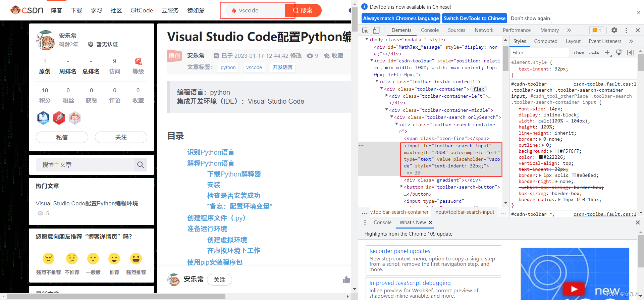Open DevTools settings gear
Screen dimensions: 644x300
click(x=614, y=30)
